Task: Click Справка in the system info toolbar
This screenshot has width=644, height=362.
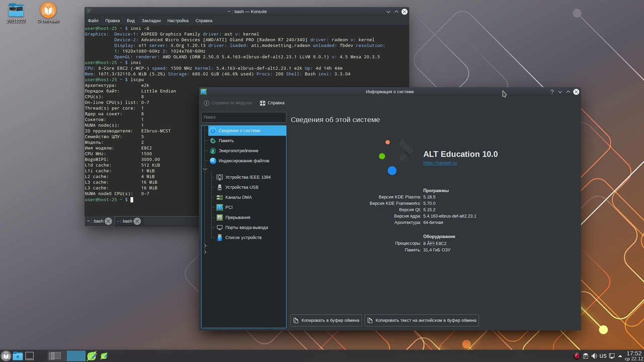Action: [272, 103]
